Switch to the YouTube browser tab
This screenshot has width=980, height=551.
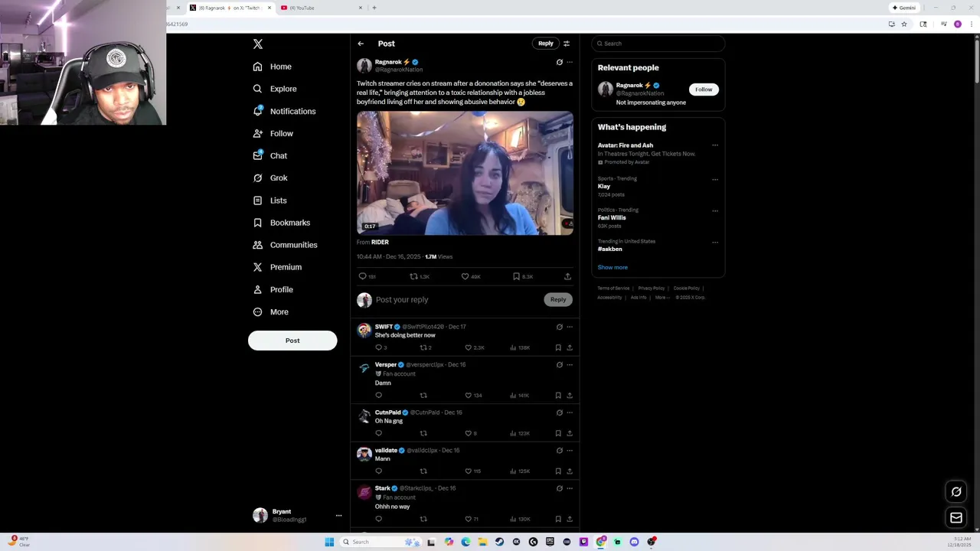pyautogui.click(x=322, y=8)
